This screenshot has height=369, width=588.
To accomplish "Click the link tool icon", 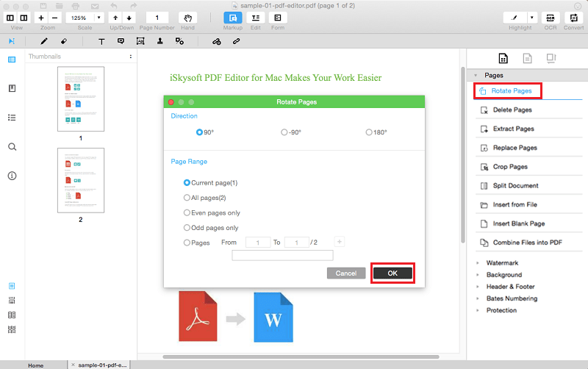I will [x=236, y=41].
